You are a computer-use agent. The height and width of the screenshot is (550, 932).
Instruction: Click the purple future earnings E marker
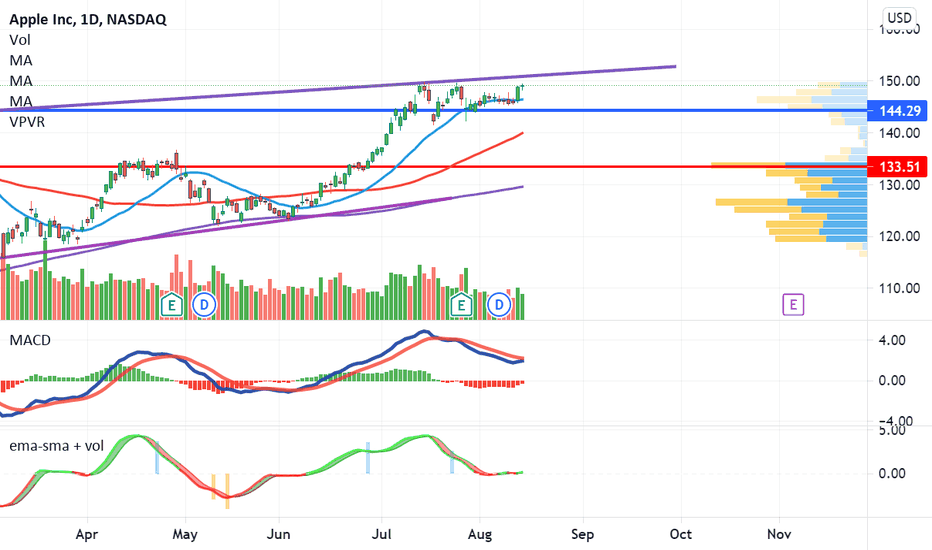click(x=793, y=304)
